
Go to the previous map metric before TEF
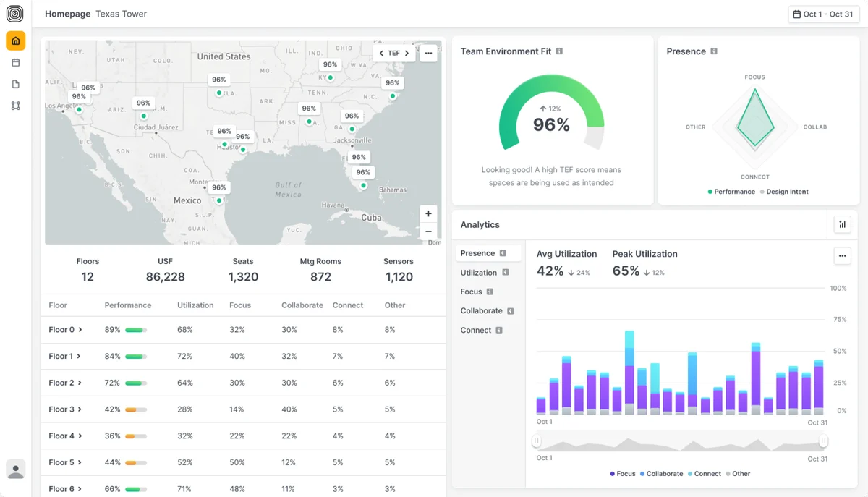(381, 53)
